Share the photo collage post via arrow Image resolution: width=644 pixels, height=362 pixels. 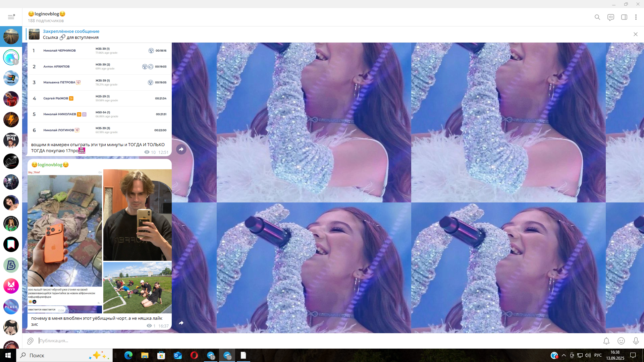[x=181, y=323]
